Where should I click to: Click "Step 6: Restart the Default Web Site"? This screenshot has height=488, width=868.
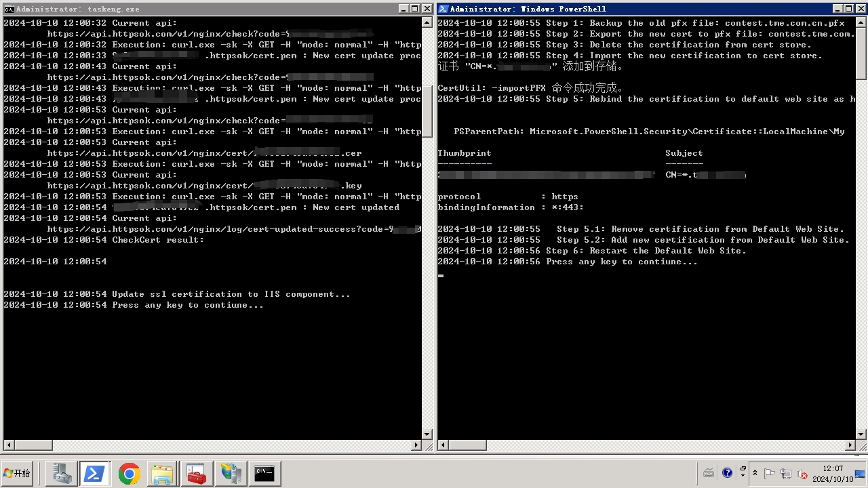coord(592,251)
